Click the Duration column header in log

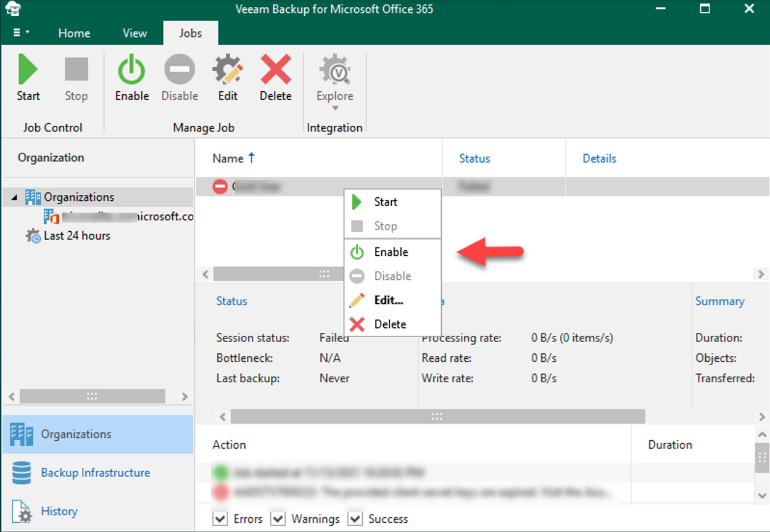(x=670, y=444)
